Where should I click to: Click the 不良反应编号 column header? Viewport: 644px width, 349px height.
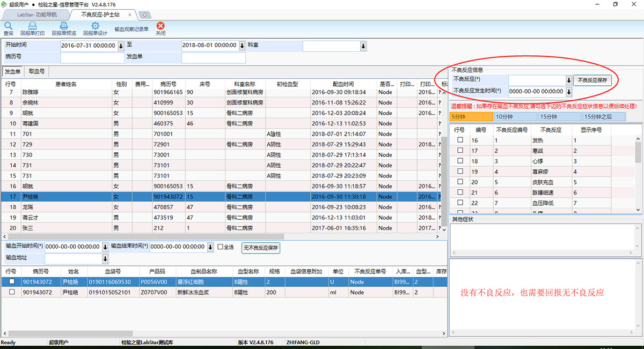(x=511, y=130)
